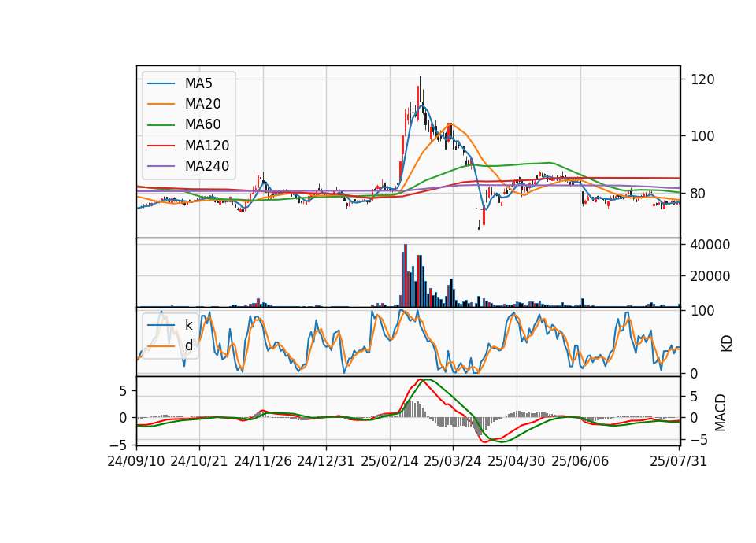Click the 25/04/30 date axis label

tap(517, 461)
